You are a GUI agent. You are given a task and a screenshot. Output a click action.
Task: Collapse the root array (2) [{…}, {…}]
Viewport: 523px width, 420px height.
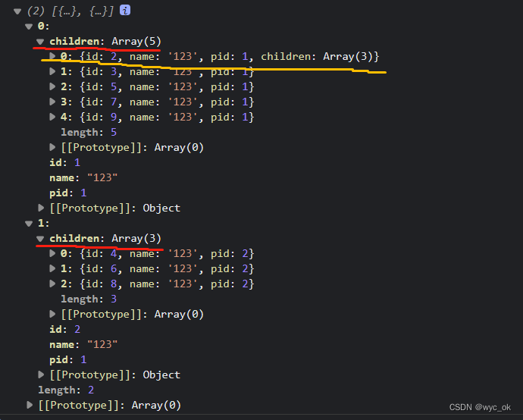17,11
